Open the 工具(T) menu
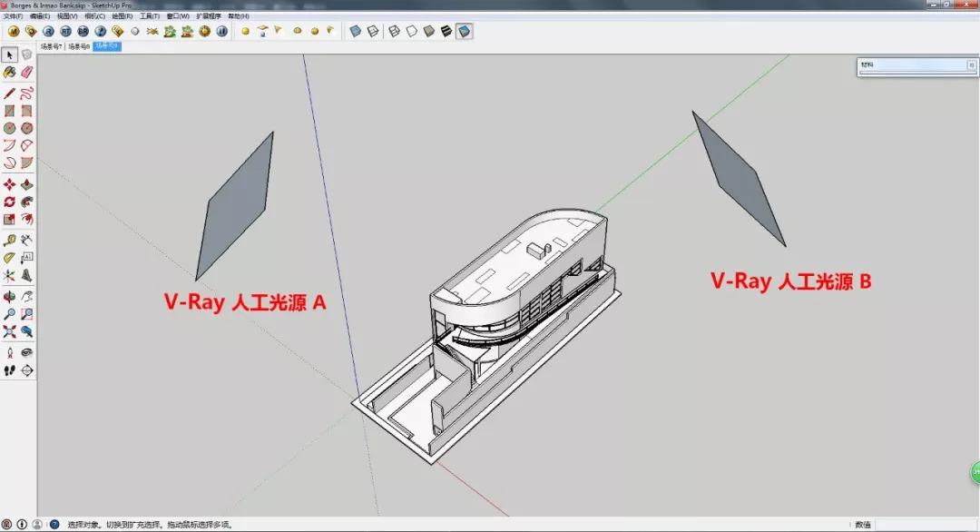The image size is (980, 532). pos(150,16)
